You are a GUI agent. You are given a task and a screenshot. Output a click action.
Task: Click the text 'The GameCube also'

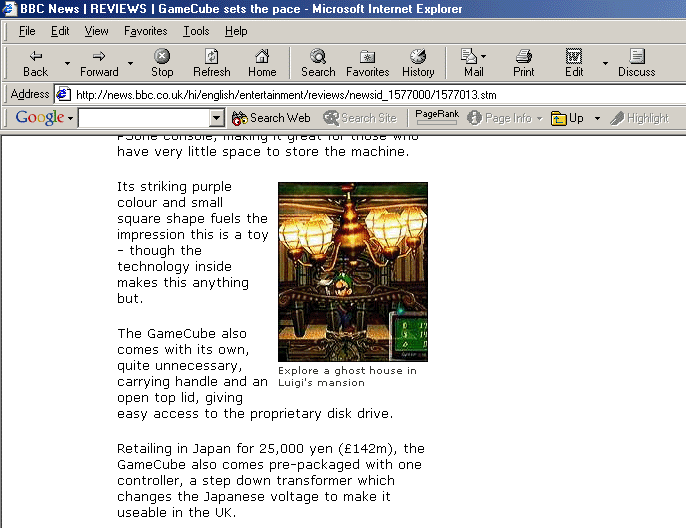pos(182,334)
